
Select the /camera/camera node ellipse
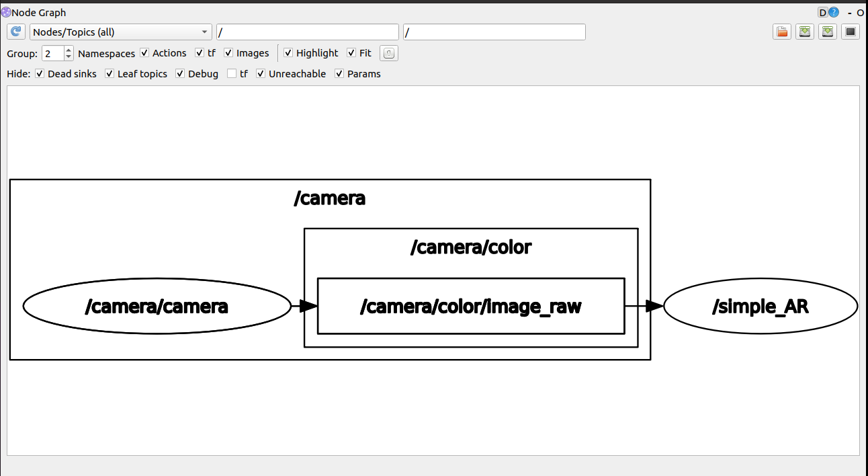coord(157,307)
